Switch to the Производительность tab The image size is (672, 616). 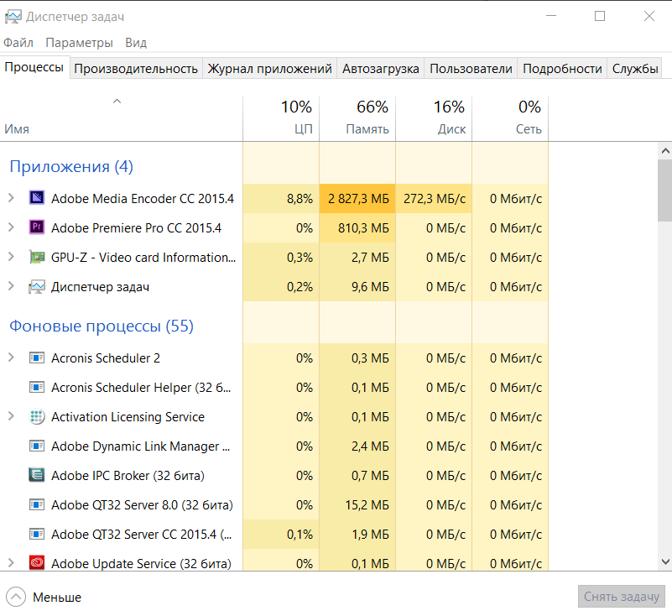tap(136, 69)
